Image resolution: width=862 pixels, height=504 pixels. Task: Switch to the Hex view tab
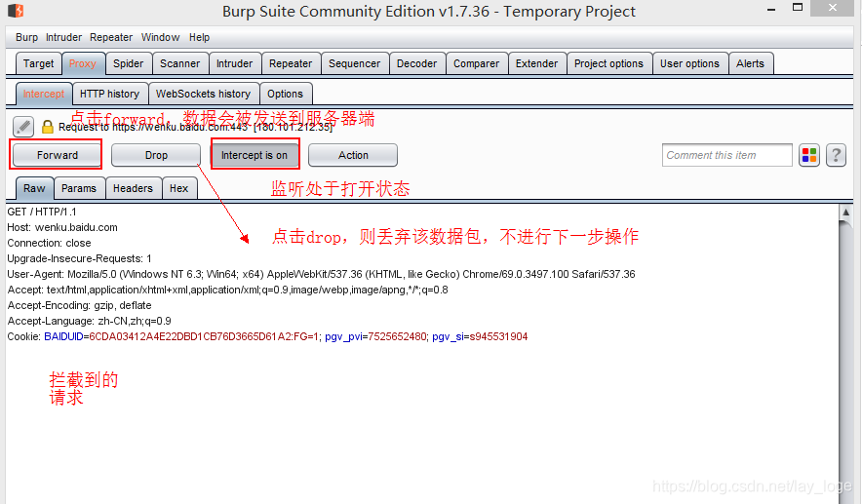pyautogui.click(x=178, y=188)
